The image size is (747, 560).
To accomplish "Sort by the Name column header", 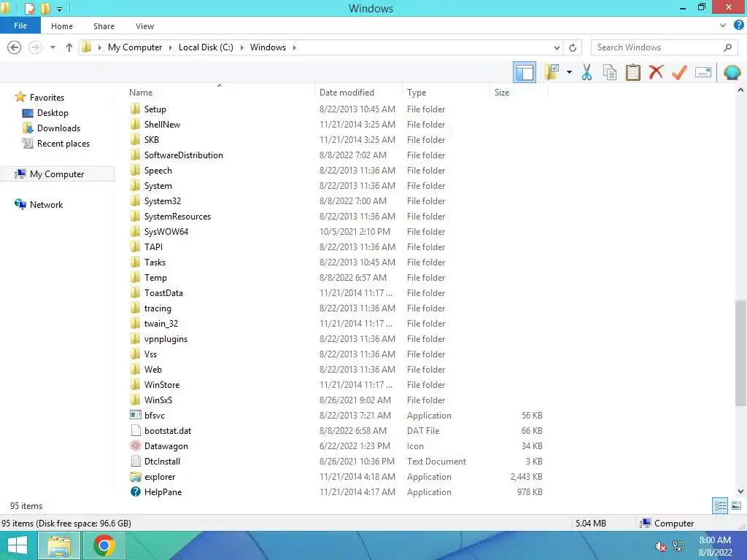I will pyautogui.click(x=219, y=93).
